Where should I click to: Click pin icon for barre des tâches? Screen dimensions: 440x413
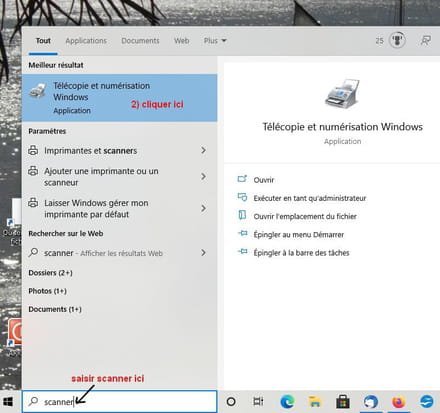pos(243,251)
